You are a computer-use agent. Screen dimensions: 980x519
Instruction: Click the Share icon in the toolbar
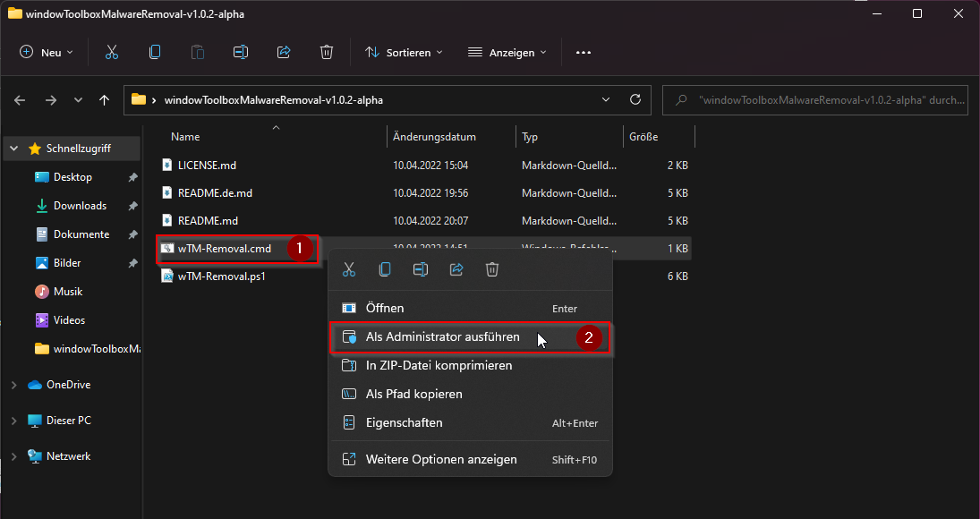click(284, 53)
